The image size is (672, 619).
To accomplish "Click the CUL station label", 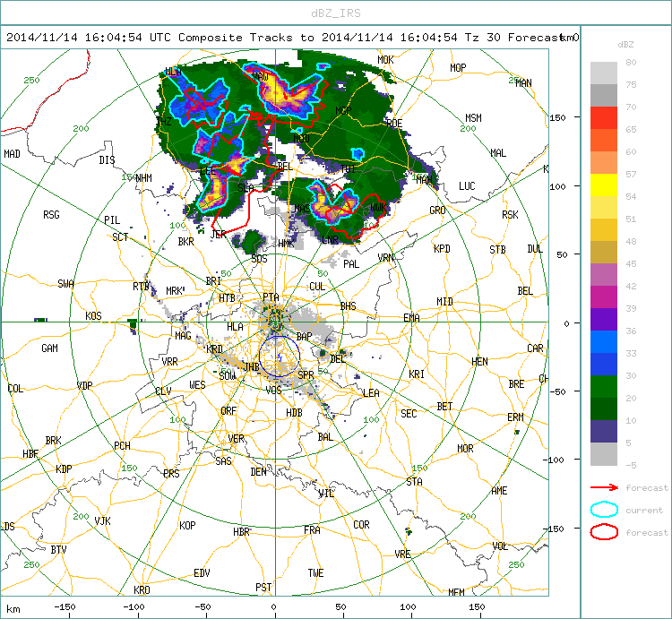I will (317, 286).
